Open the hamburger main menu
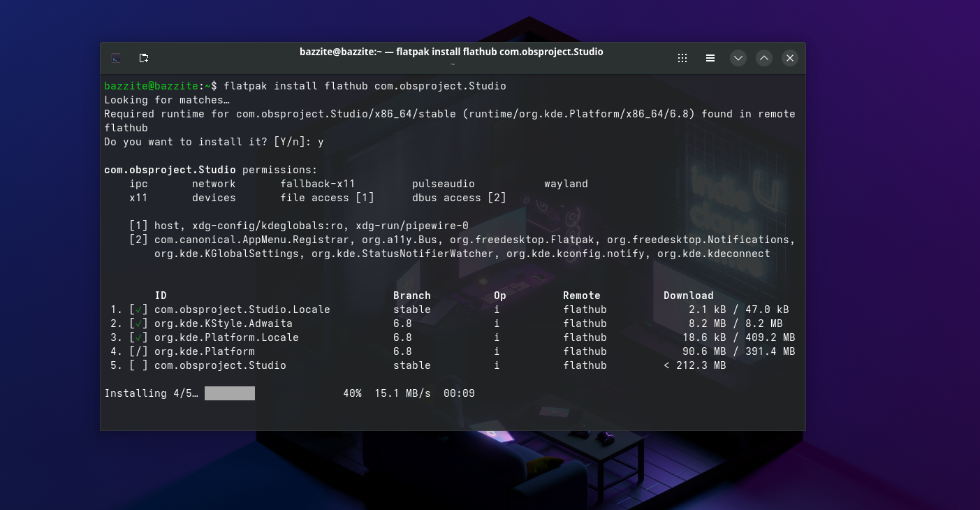This screenshot has height=510, width=980. click(710, 58)
